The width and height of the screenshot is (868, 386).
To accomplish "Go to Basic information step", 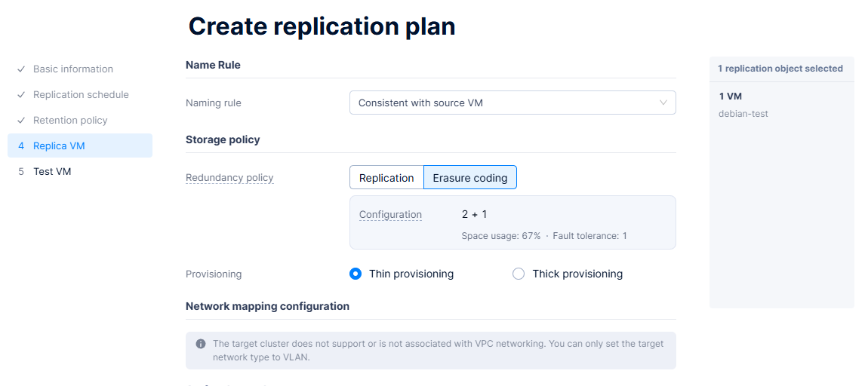I will [73, 69].
